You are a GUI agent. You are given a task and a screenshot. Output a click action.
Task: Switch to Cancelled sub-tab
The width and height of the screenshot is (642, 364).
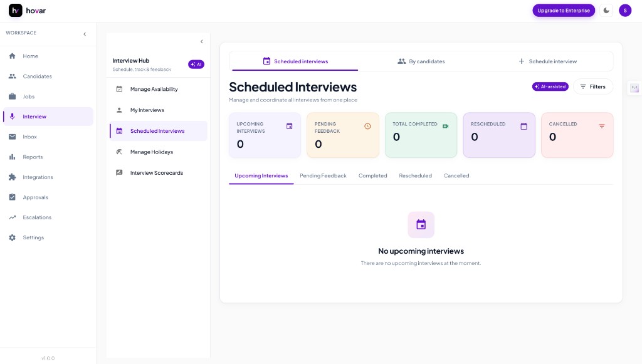456,176
